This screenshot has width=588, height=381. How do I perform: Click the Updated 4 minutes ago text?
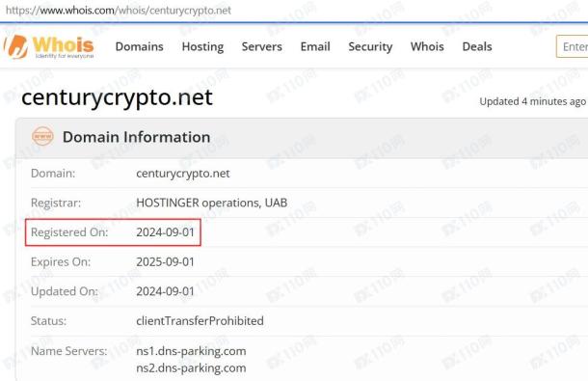pyautogui.click(x=532, y=101)
